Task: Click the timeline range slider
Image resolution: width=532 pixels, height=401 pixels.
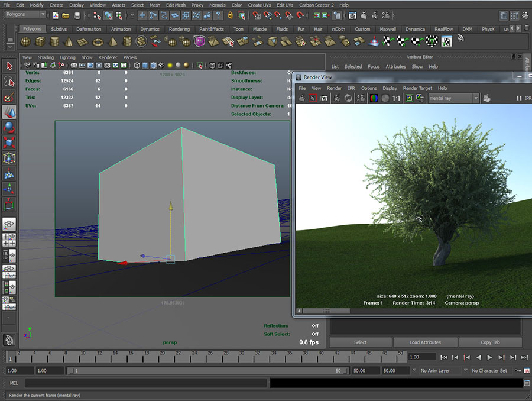Action: 207,370
